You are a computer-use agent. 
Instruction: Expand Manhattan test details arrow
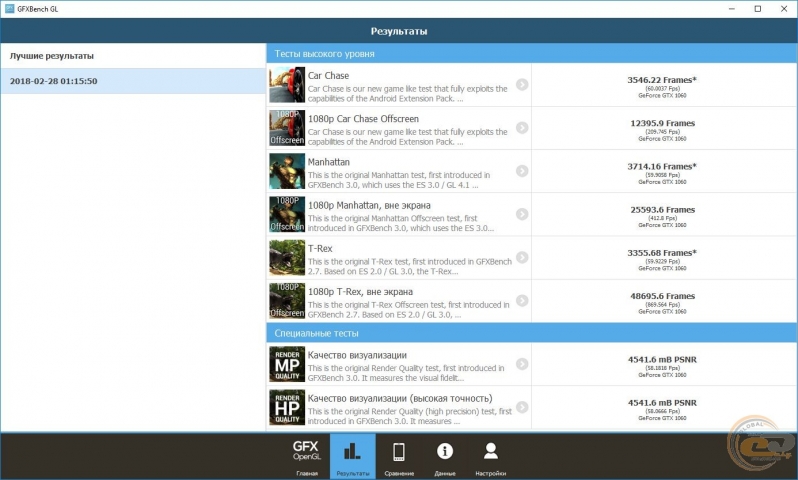(522, 171)
